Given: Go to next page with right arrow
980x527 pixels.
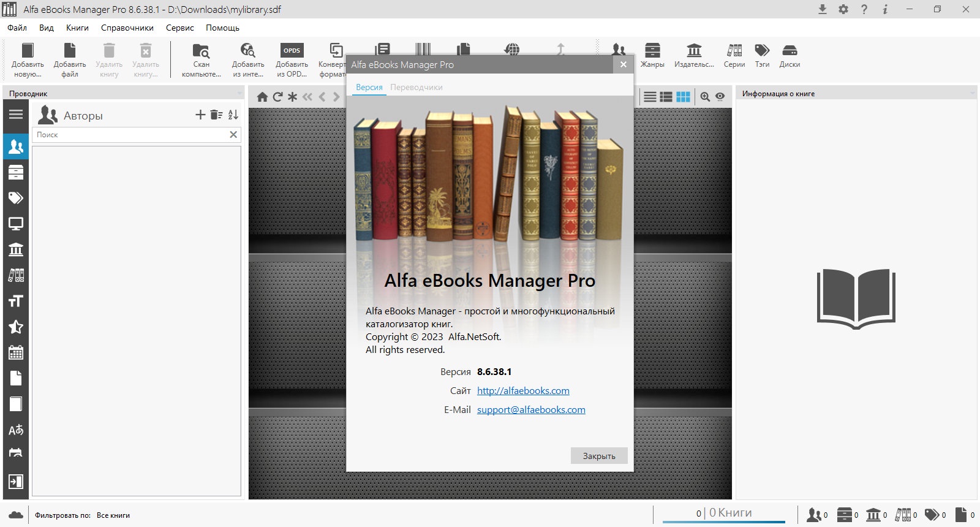Looking at the screenshot, I should coord(336,97).
